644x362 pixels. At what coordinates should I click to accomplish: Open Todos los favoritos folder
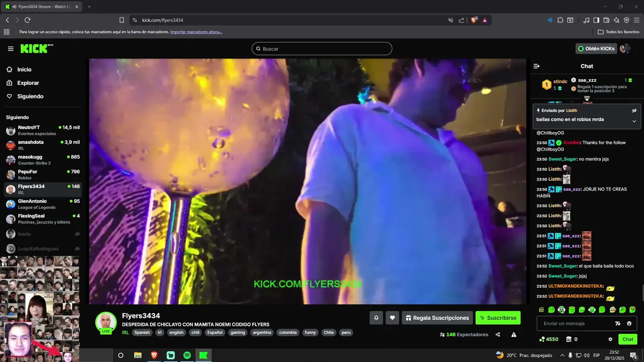click(618, 32)
